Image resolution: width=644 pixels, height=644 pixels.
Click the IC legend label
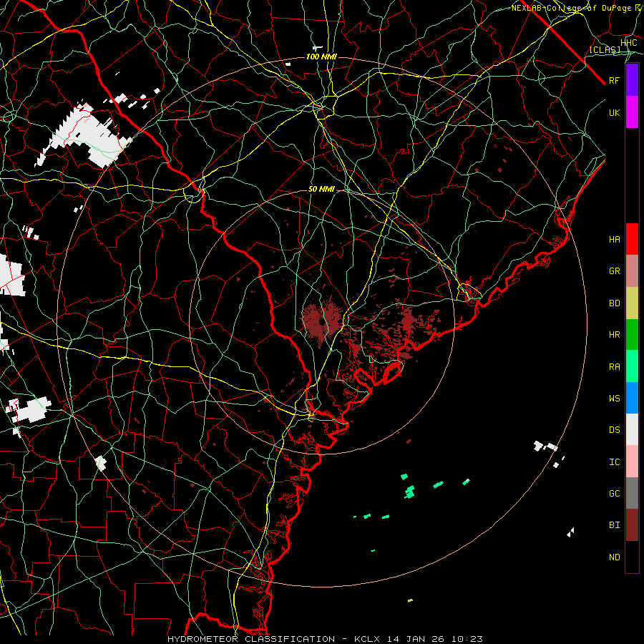pos(614,462)
